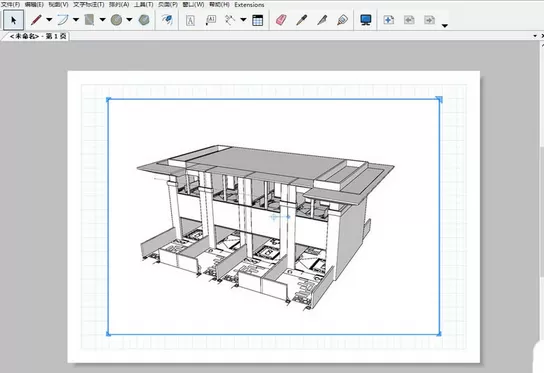Open the 文字标注(T) menu

click(x=89, y=5)
